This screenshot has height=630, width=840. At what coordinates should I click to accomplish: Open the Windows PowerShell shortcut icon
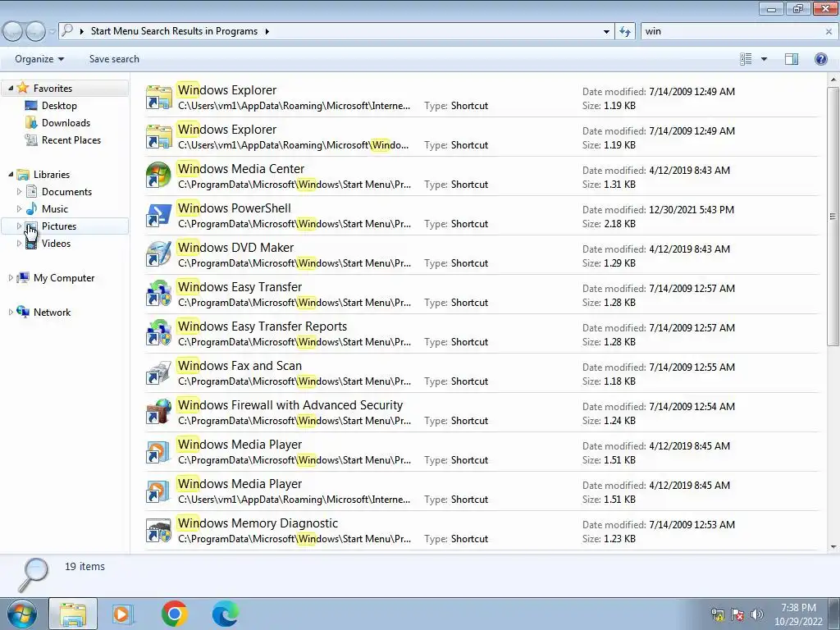[158, 216]
